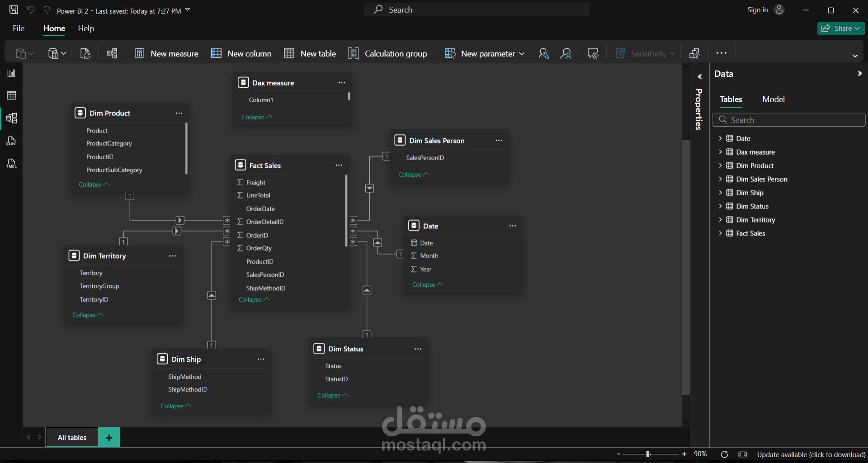Click the zoom slider track

tap(651, 454)
